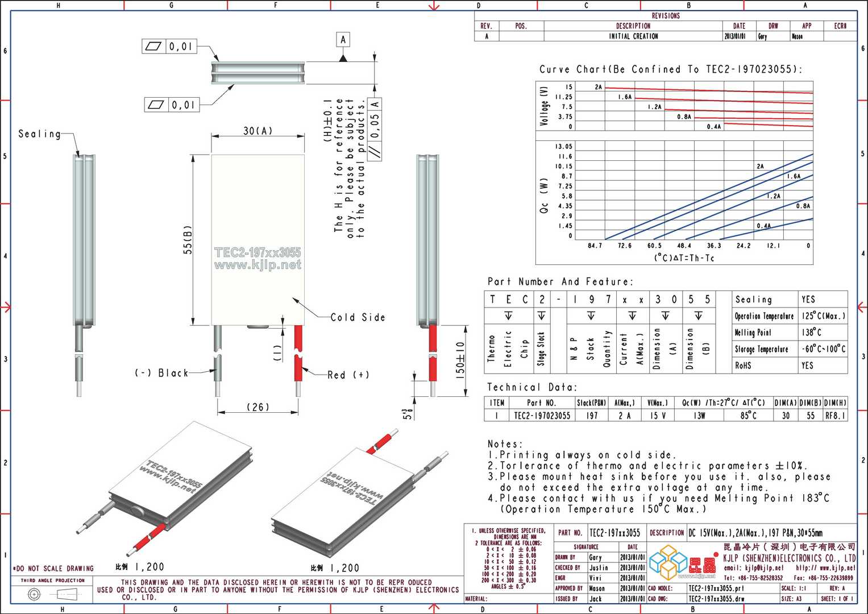Open the http www.kjlp.net link in title block
The width and height of the screenshot is (868, 614).
point(825,568)
